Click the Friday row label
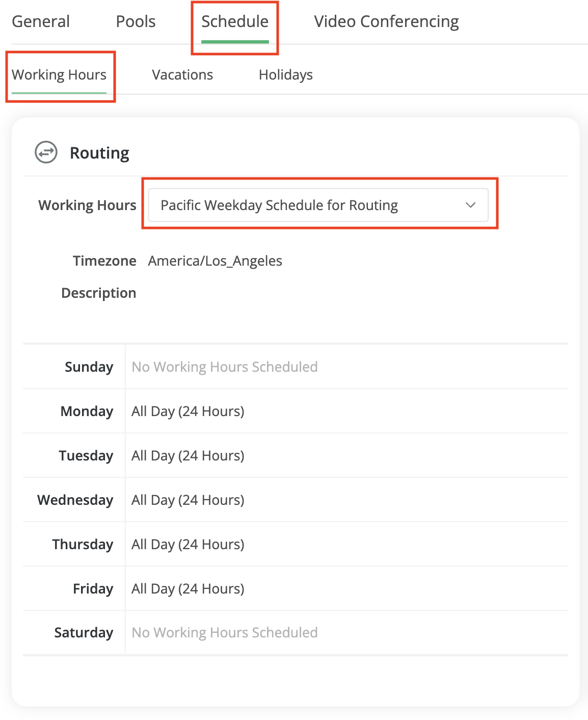588x720 pixels. pyautogui.click(x=93, y=589)
